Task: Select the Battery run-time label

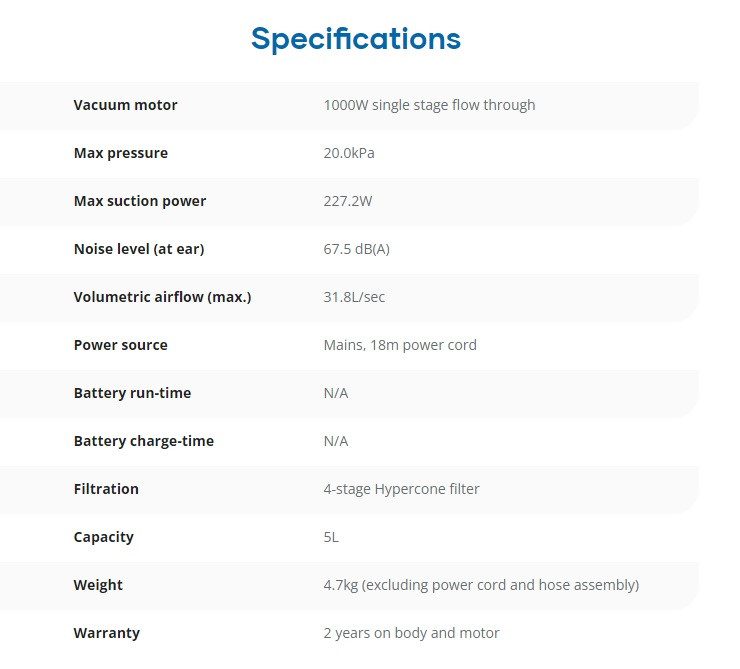Action: tap(133, 393)
